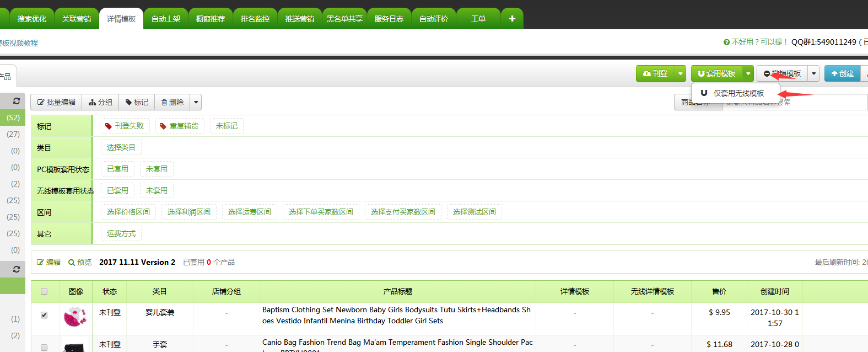Open the 运费方式 filter
868x352 pixels.
point(121,233)
